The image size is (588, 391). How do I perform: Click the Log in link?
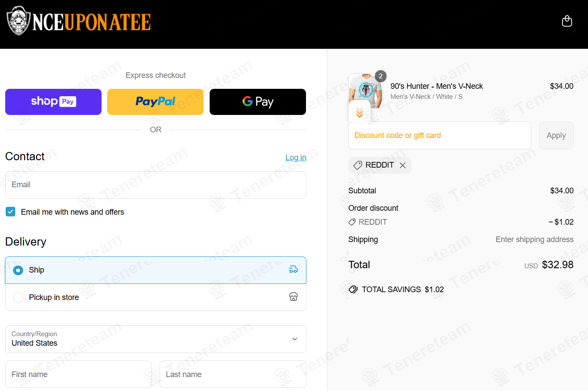point(296,158)
